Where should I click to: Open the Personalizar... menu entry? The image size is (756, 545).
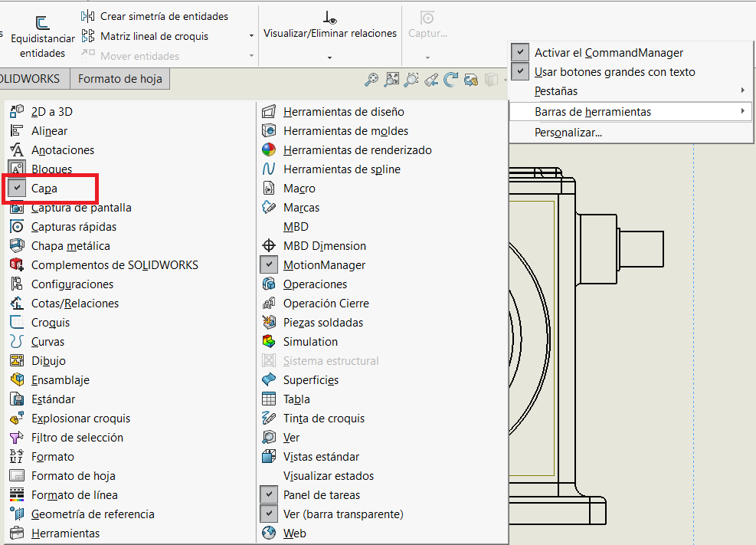568,133
